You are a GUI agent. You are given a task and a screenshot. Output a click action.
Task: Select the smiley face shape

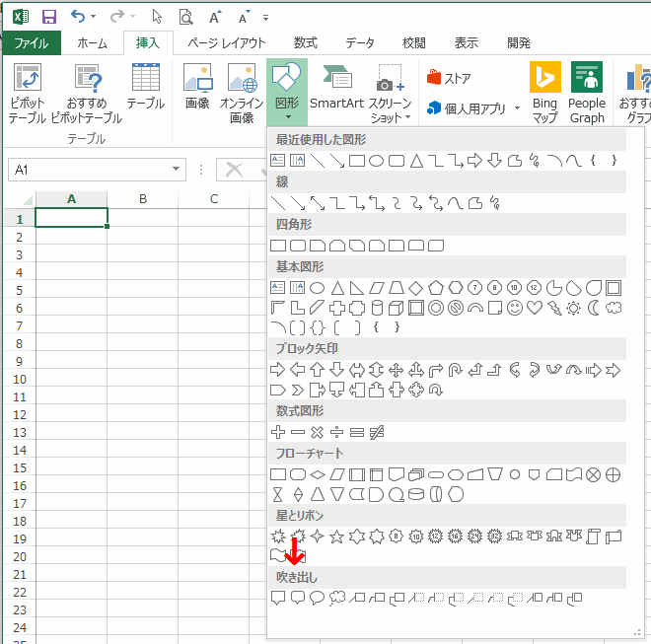(515, 308)
